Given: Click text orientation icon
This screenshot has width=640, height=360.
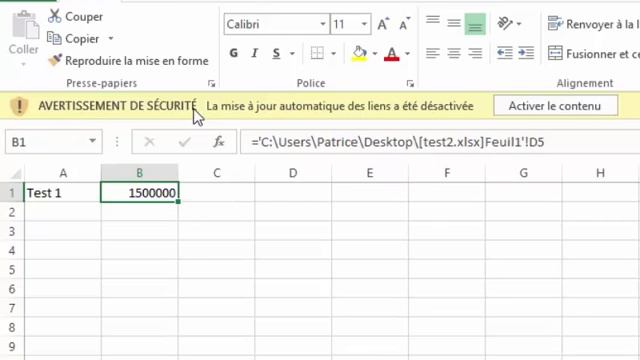Looking at the screenshot, I should pos(504,23).
